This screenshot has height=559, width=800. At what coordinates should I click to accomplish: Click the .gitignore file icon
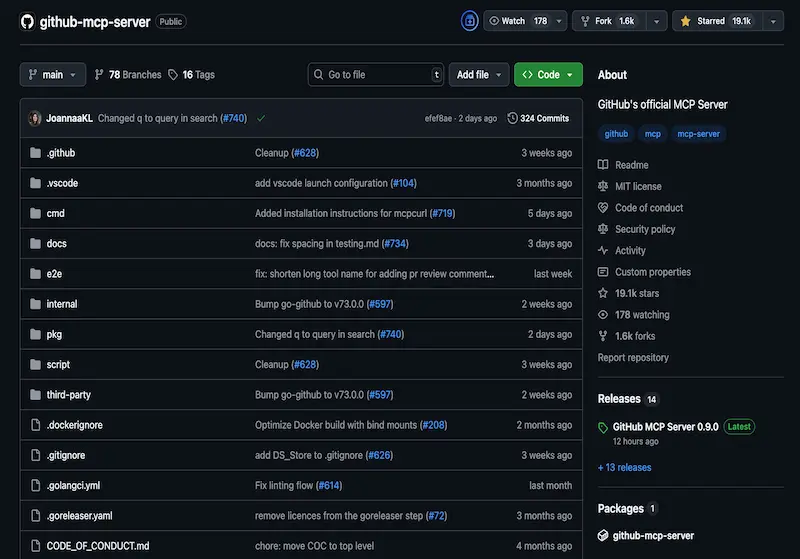tap(35, 455)
